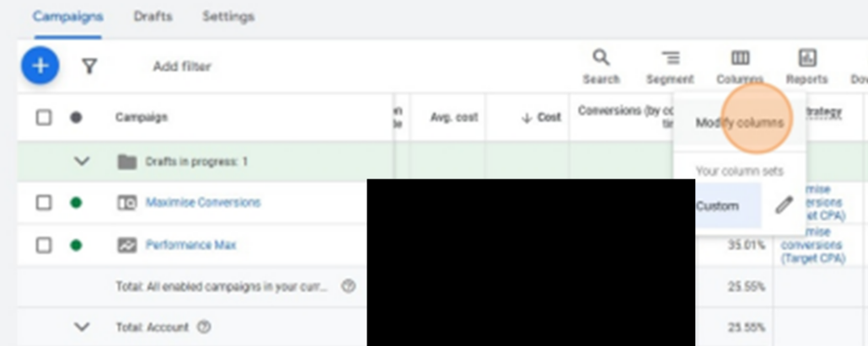
Task: Expand the Total Account row chevron
Action: click(x=82, y=327)
